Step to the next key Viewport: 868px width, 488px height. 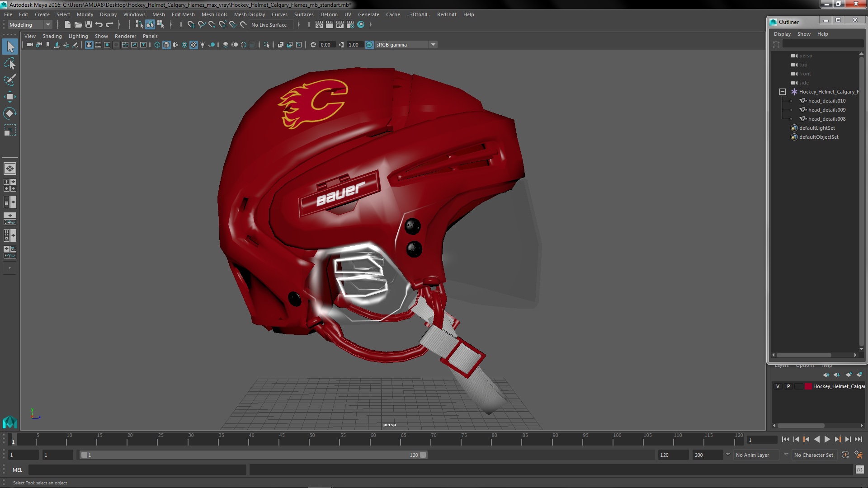point(837,439)
